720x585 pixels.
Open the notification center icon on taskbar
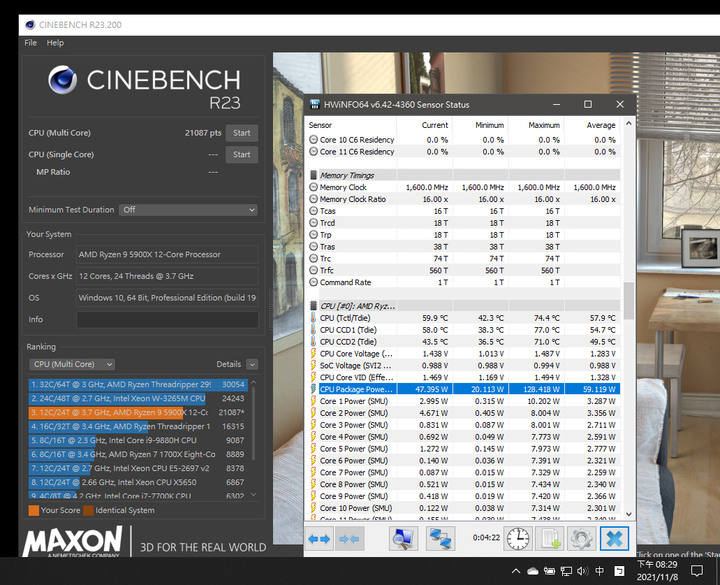(697, 571)
